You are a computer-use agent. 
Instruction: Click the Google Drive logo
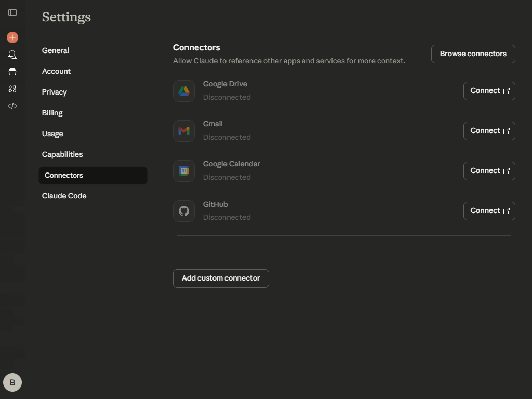coord(183,90)
